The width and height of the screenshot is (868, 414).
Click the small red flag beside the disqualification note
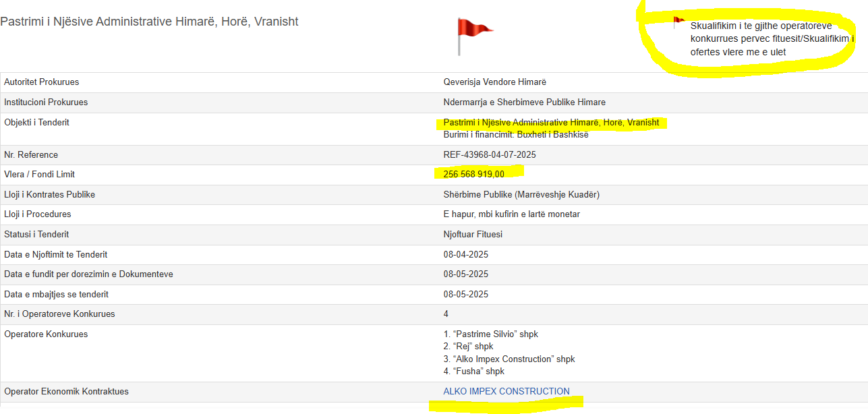678,23
